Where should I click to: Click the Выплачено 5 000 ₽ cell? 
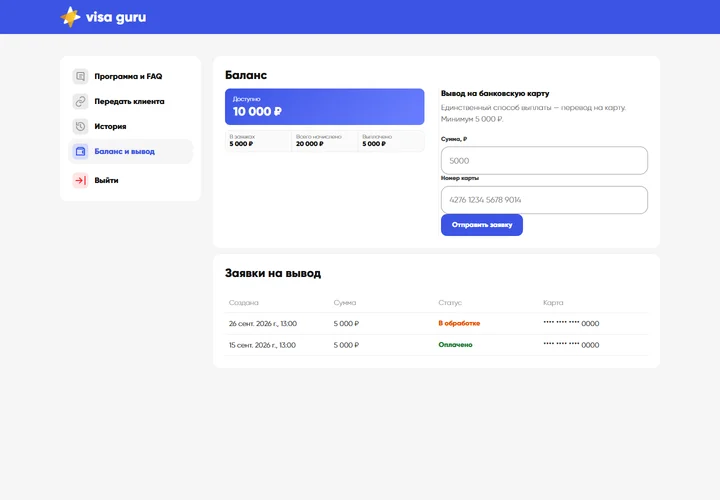point(391,140)
